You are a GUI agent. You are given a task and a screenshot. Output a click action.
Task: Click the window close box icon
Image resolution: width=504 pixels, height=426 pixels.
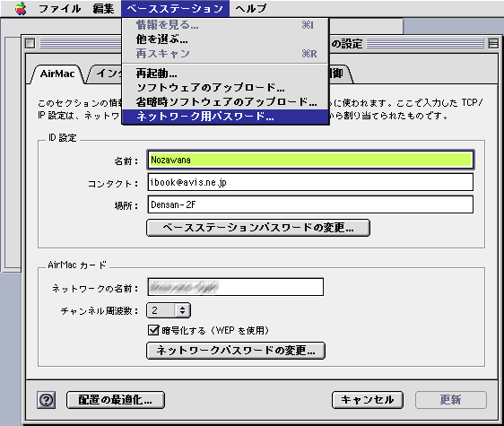[30, 43]
